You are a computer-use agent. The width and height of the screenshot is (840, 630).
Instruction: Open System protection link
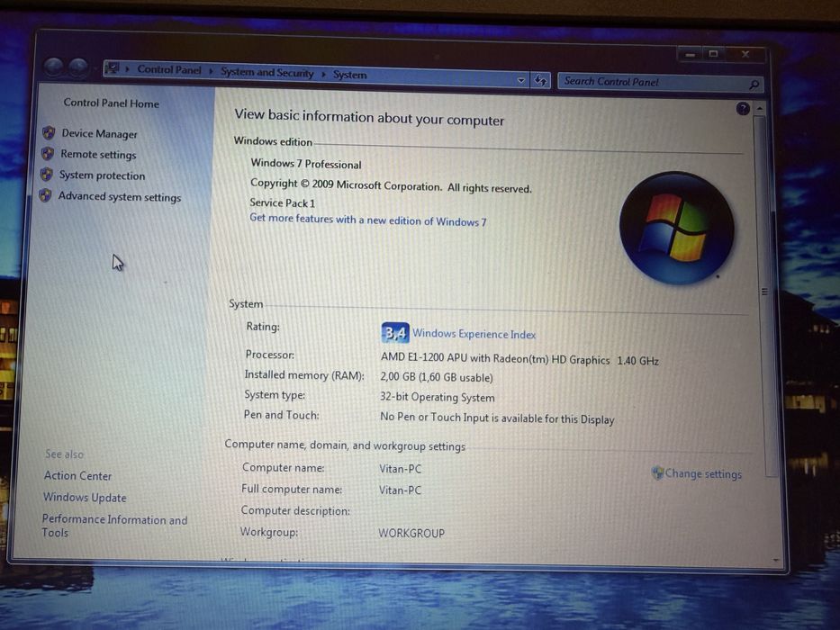click(x=102, y=175)
